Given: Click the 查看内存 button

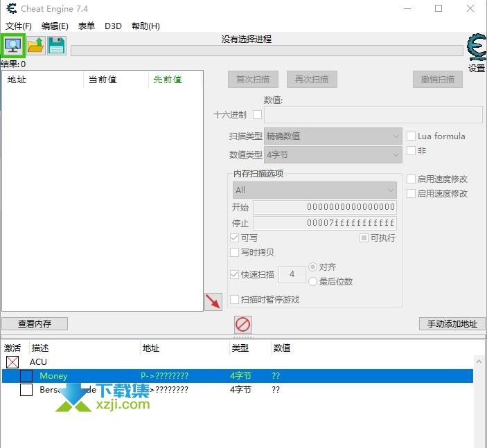Looking at the screenshot, I should tap(35, 324).
